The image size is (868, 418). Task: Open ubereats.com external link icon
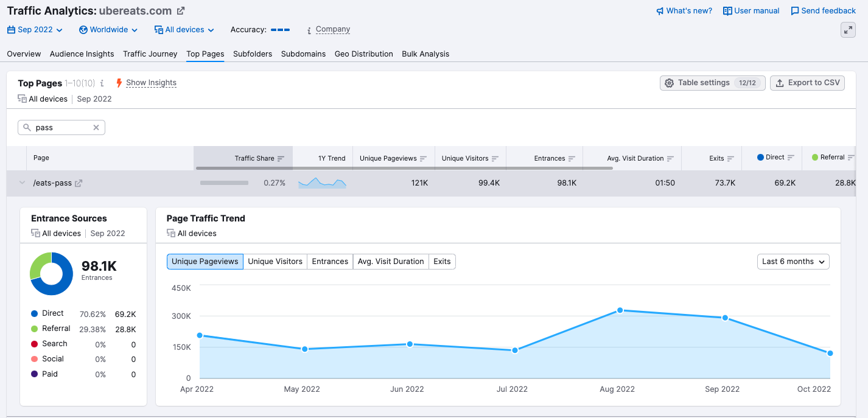[x=181, y=11]
